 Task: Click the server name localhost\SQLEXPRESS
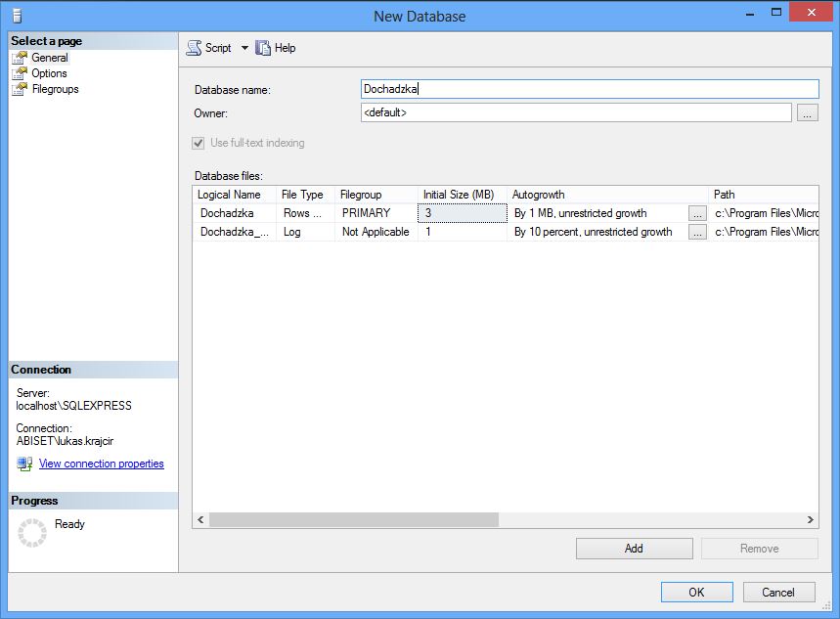(74, 406)
